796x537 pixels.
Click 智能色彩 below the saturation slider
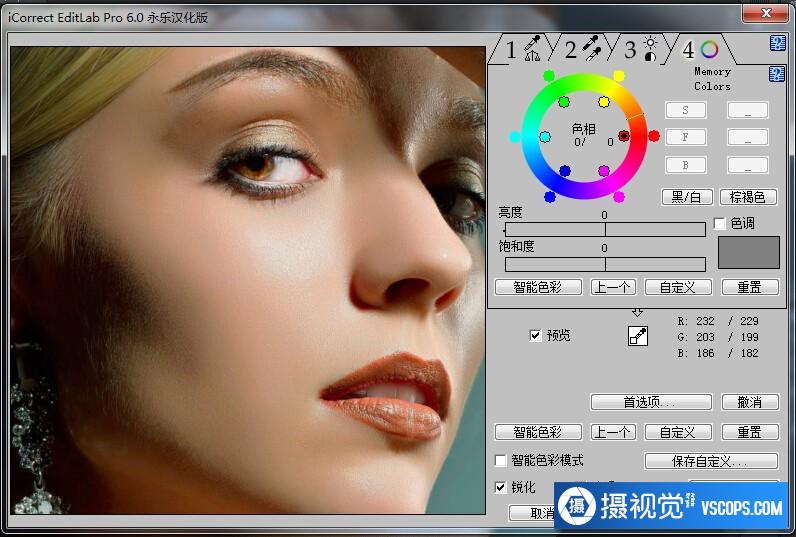tap(538, 287)
